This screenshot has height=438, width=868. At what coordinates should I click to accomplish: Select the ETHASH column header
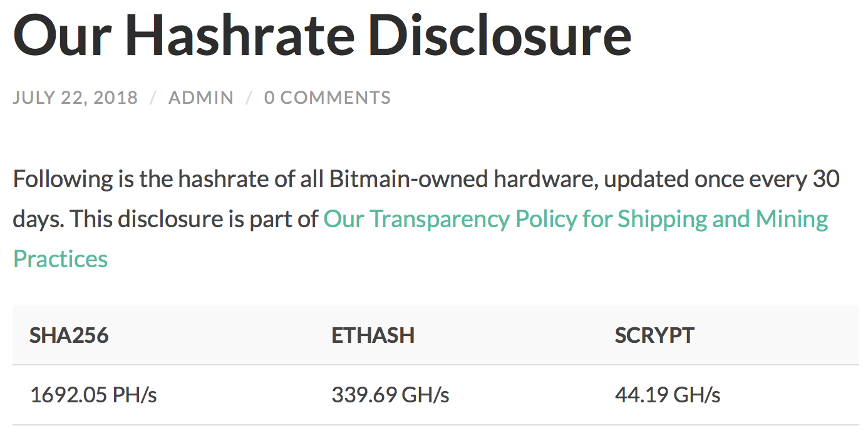373,335
